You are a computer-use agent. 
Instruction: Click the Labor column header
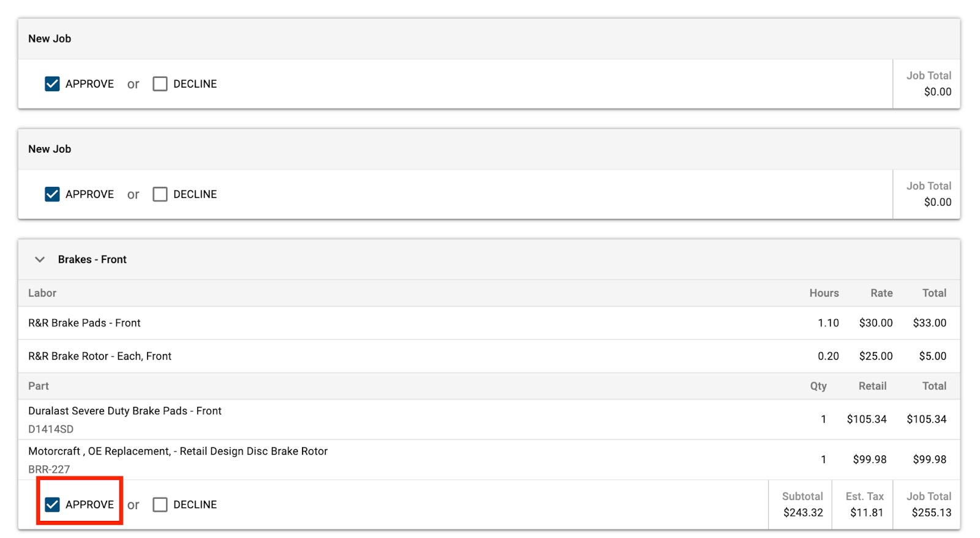(42, 293)
